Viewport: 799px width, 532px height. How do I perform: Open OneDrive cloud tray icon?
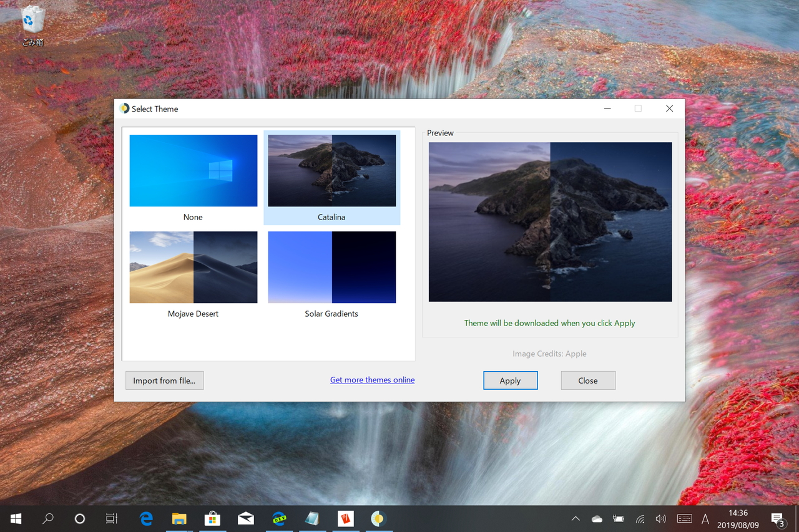click(597, 518)
